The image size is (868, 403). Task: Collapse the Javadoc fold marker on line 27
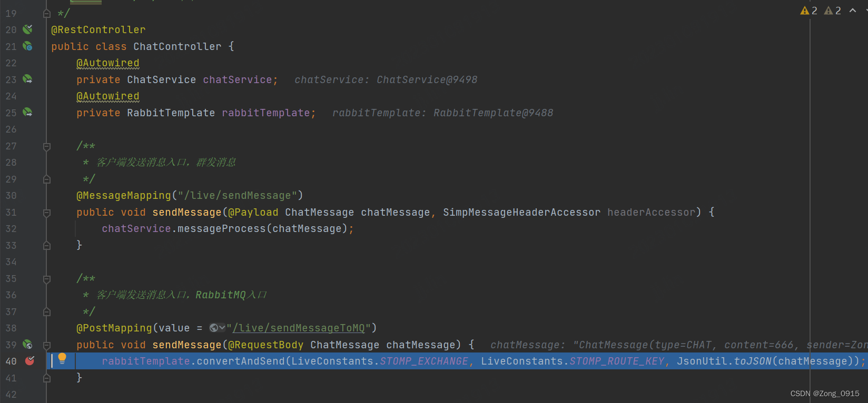point(46,146)
